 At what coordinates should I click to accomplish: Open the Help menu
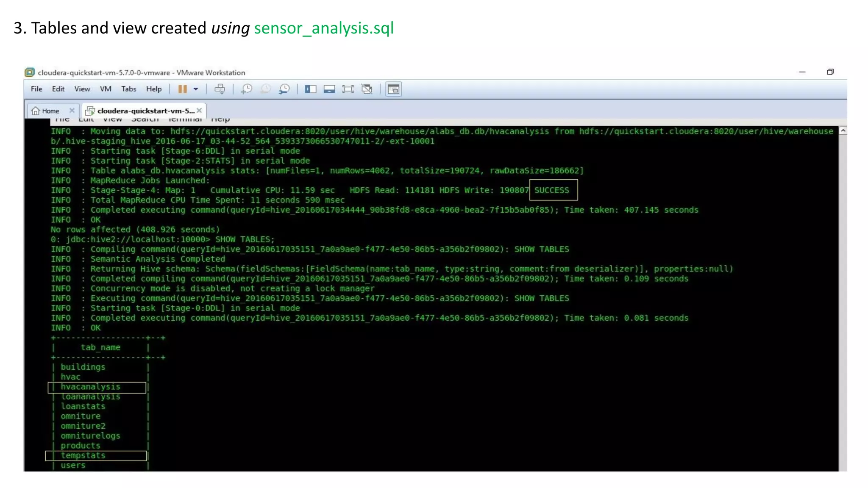[x=154, y=89]
